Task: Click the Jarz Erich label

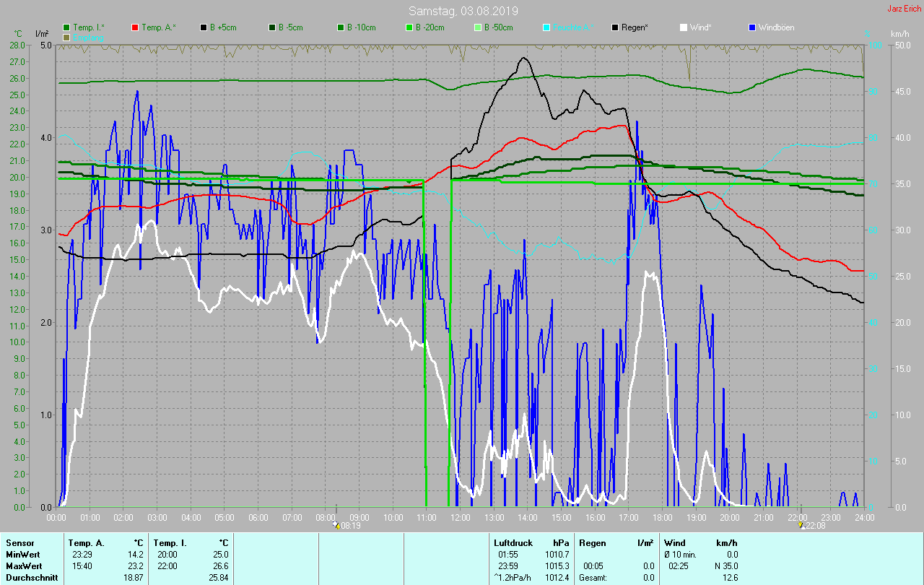Action: [x=904, y=9]
